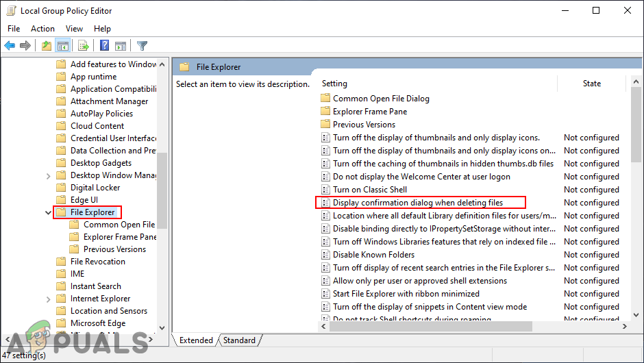Click the State column header
Viewport: 644px width, 363px height.
(592, 84)
